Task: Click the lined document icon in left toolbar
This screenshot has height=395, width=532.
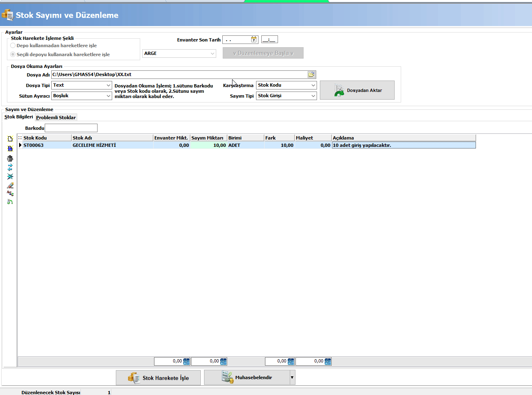Action: click(10, 148)
